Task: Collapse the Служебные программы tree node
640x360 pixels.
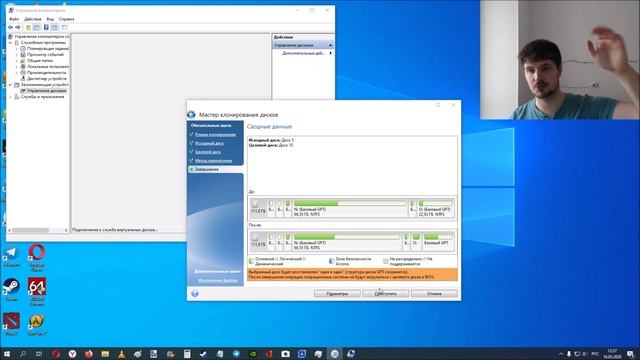Action: pyautogui.click(x=11, y=42)
